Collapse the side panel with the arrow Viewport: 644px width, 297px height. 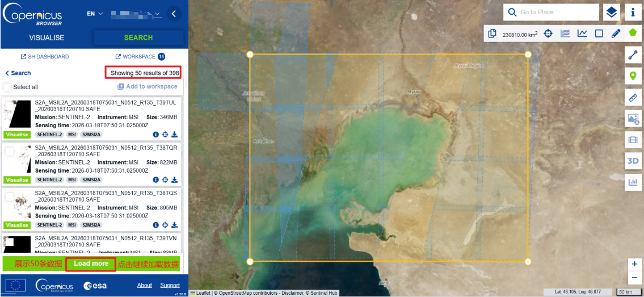tap(174, 14)
